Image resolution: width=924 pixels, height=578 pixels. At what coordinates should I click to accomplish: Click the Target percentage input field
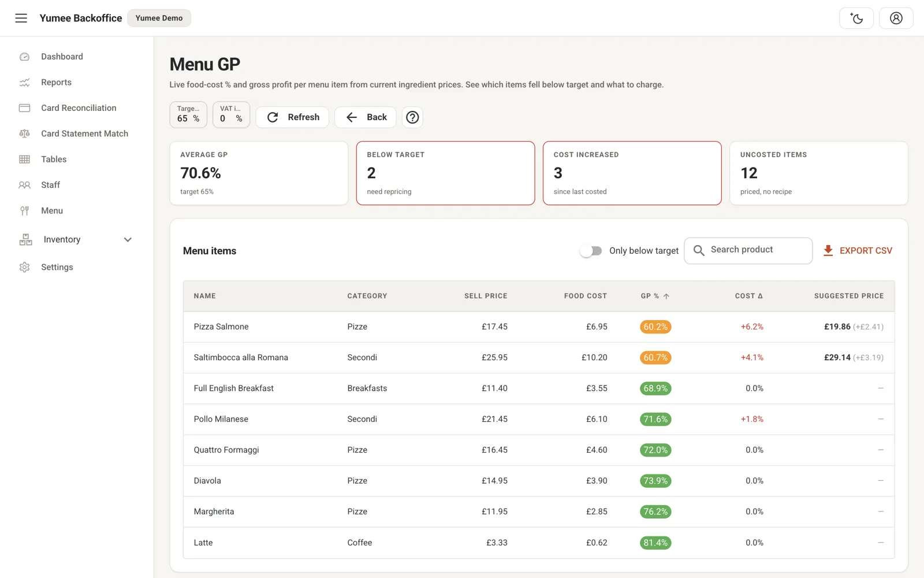point(188,114)
